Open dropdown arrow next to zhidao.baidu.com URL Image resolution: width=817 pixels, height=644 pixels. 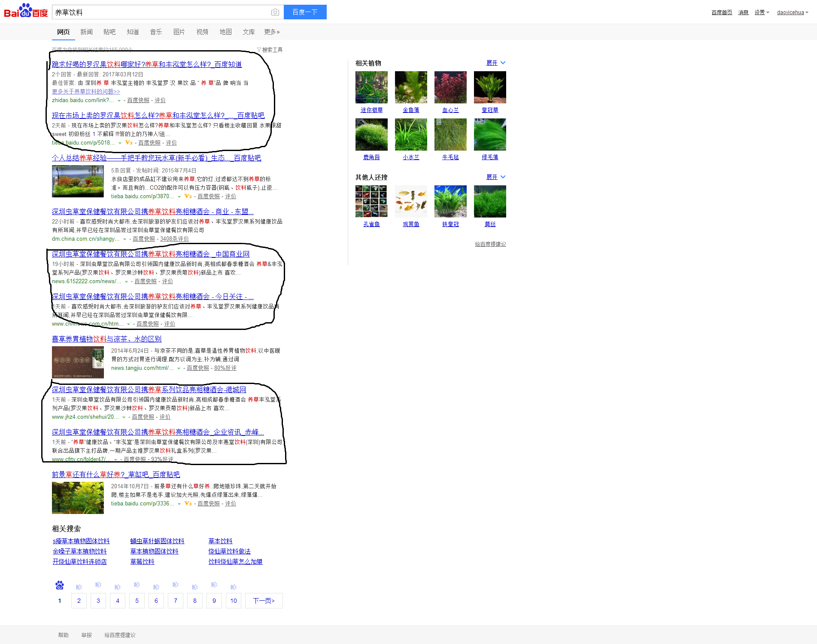119,100
